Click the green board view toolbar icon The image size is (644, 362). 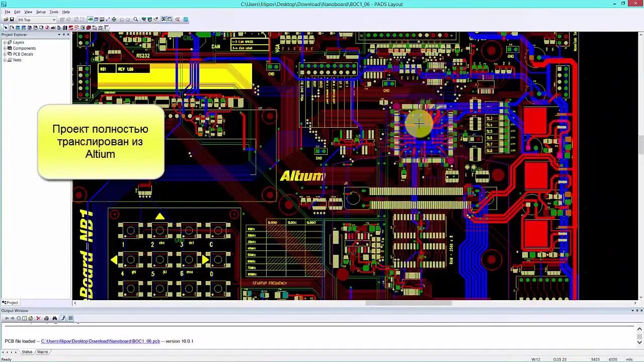click(90, 20)
